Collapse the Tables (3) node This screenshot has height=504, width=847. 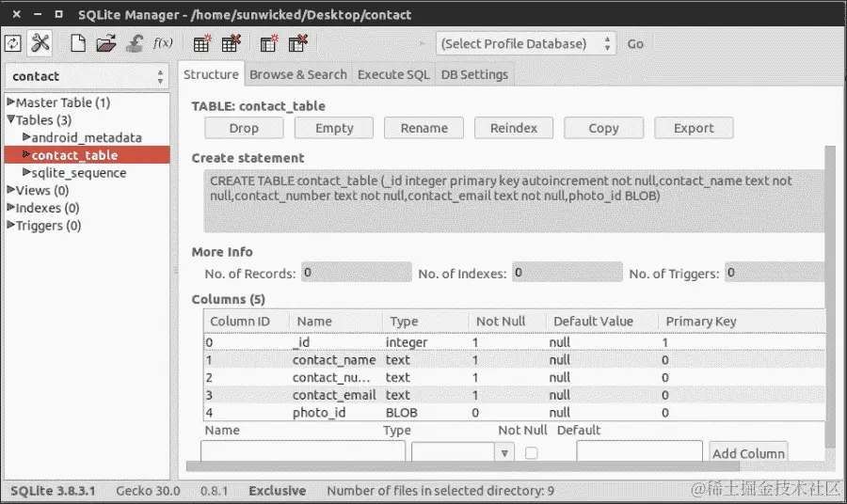tap(10, 119)
